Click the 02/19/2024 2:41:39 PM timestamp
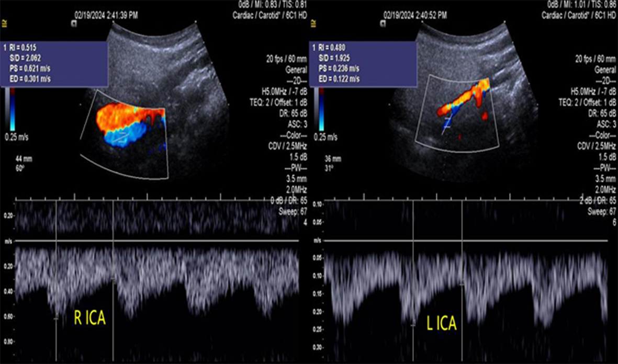 107,16
